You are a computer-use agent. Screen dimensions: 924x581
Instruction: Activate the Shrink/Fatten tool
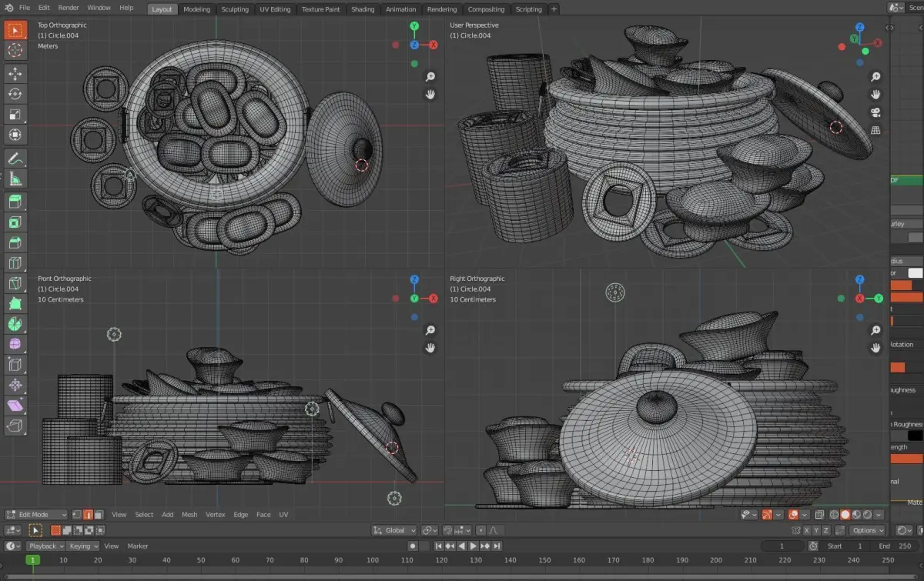tap(15, 384)
